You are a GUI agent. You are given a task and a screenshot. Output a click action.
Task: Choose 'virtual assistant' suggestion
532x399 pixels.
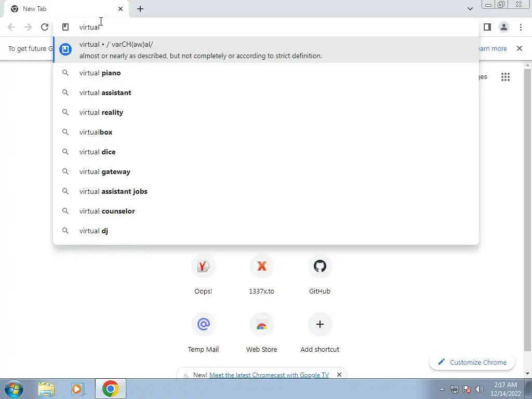[266, 92]
